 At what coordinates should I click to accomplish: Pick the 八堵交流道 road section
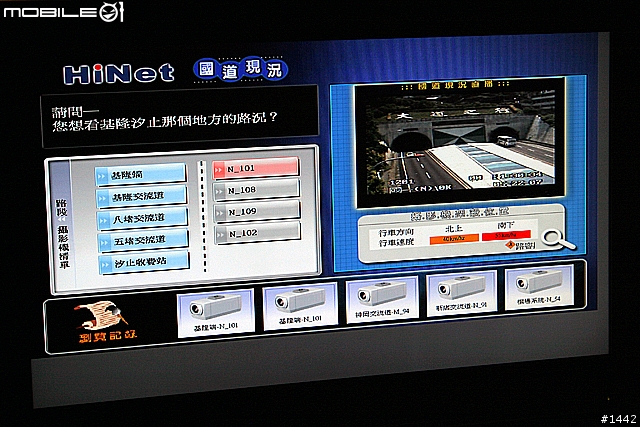coord(142,218)
